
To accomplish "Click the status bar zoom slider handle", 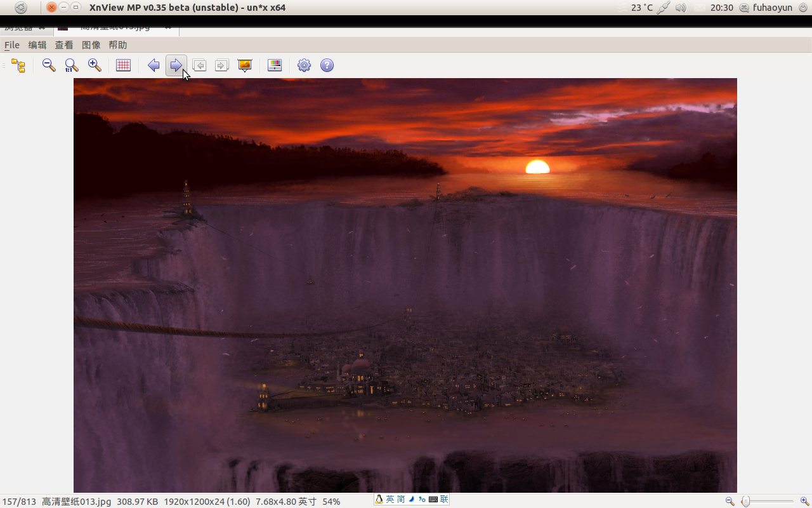I will click(746, 501).
